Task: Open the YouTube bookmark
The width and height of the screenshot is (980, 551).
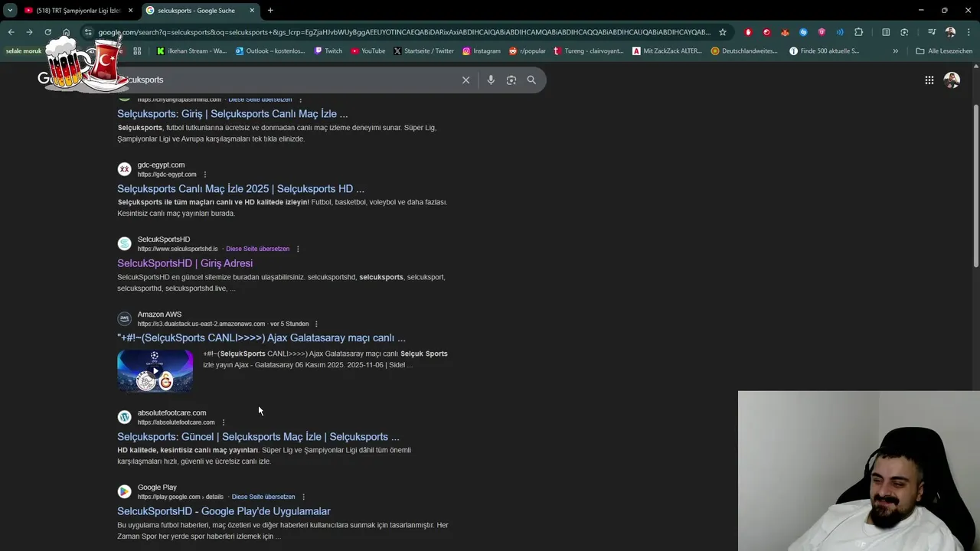Action: click(368, 51)
